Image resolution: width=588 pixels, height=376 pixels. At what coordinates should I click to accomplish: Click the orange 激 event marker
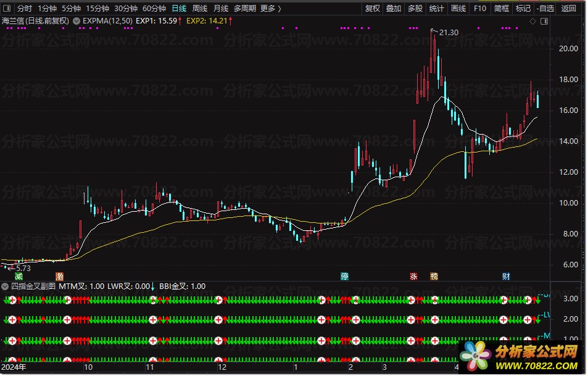59,277
